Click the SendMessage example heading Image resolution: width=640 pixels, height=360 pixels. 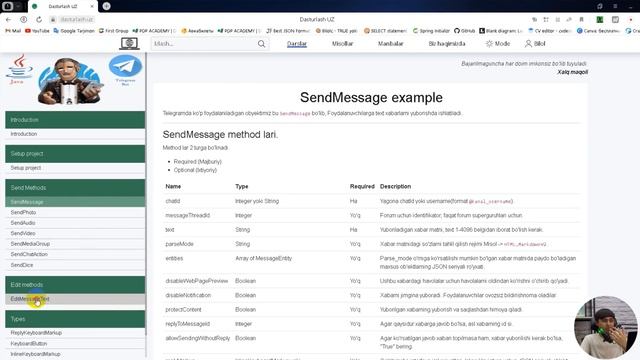371,98
